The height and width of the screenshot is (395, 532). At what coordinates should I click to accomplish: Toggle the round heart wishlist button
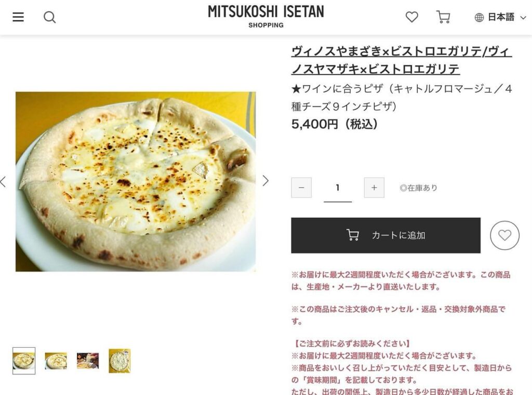pos(504,235)
